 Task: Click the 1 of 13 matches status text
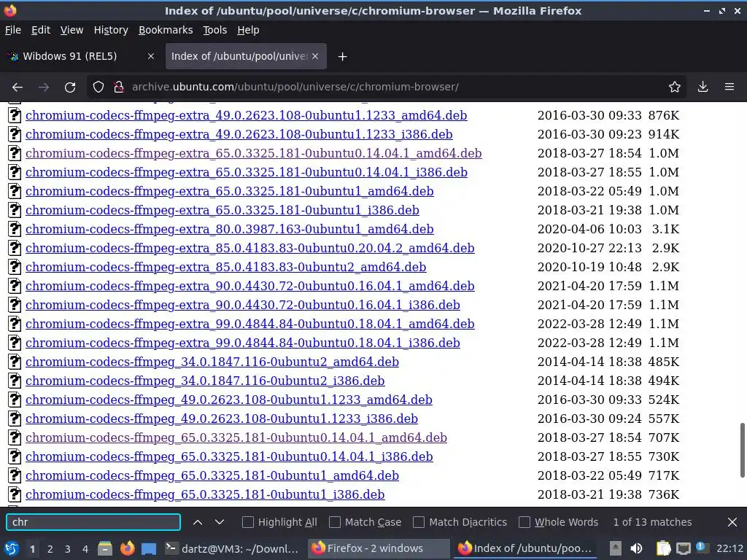click(652, 522)
